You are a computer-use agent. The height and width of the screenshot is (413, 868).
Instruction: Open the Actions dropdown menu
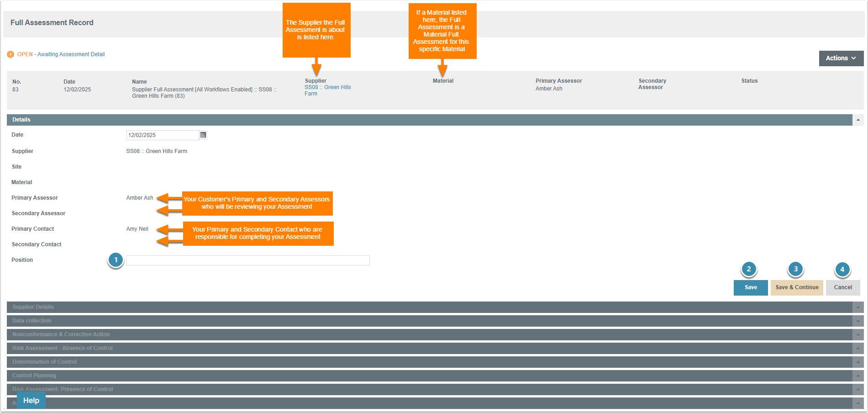841,58
